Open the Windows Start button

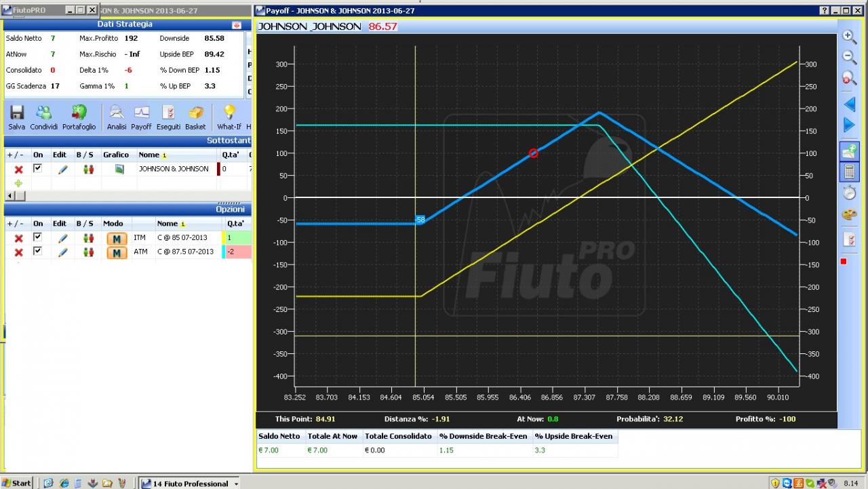pyautogui.click(x=16, y=483)
